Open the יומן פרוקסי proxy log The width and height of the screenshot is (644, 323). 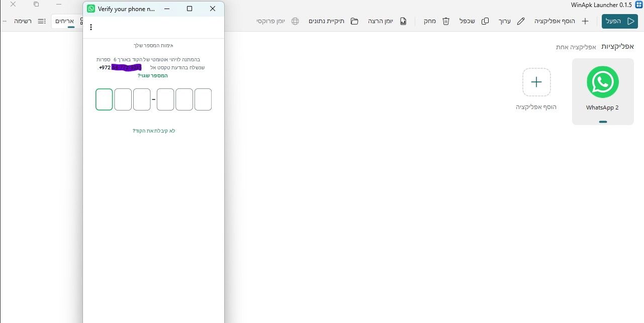coord(278,21)
